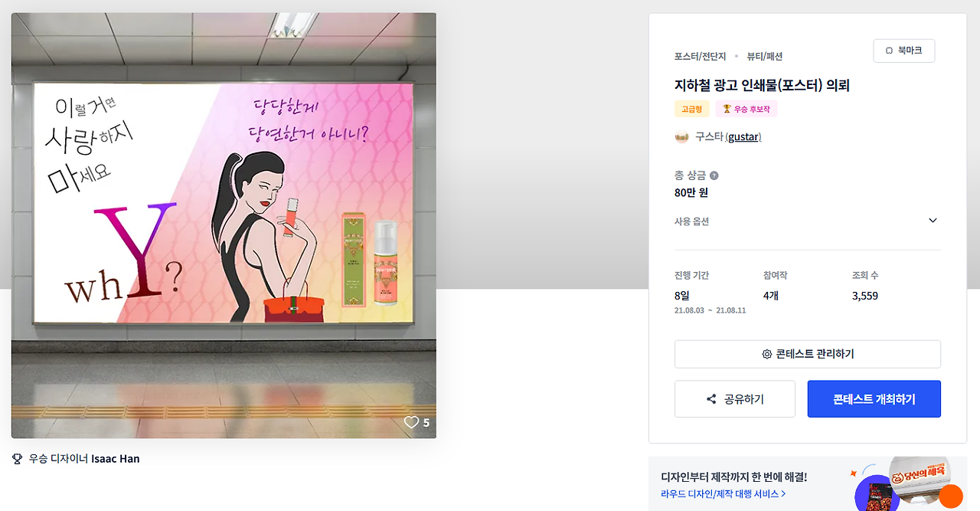The width and height of the screenshot is (980, 511).
Task: Open the 사용 옵션 section label
Action: click(691, 221)
